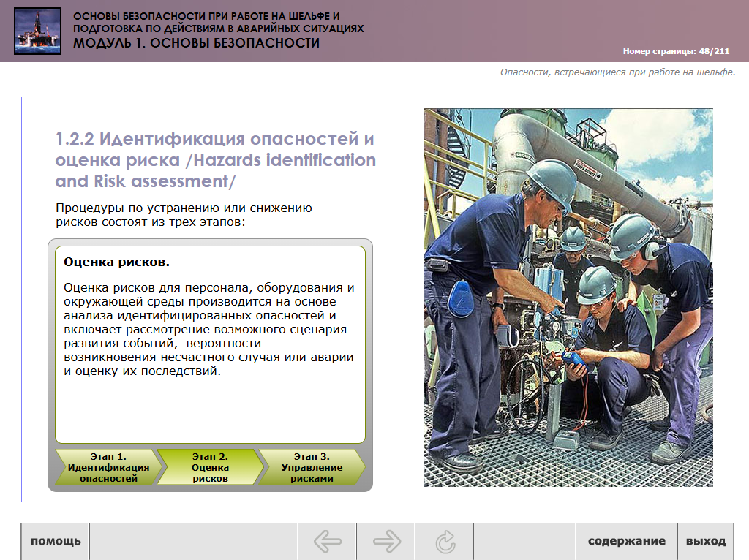Open the помощь help section
This screenshot has height=560, width=749.
(56, 542)
